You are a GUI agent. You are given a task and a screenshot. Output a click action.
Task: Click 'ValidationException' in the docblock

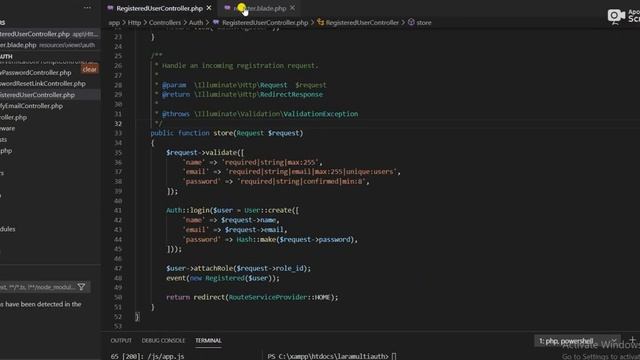(320, 114)
